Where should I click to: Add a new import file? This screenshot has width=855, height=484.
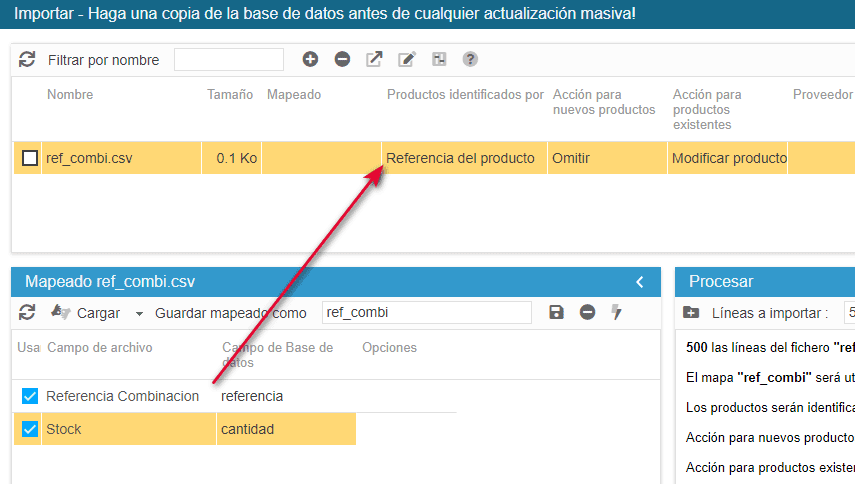click(x=310, y=60)
